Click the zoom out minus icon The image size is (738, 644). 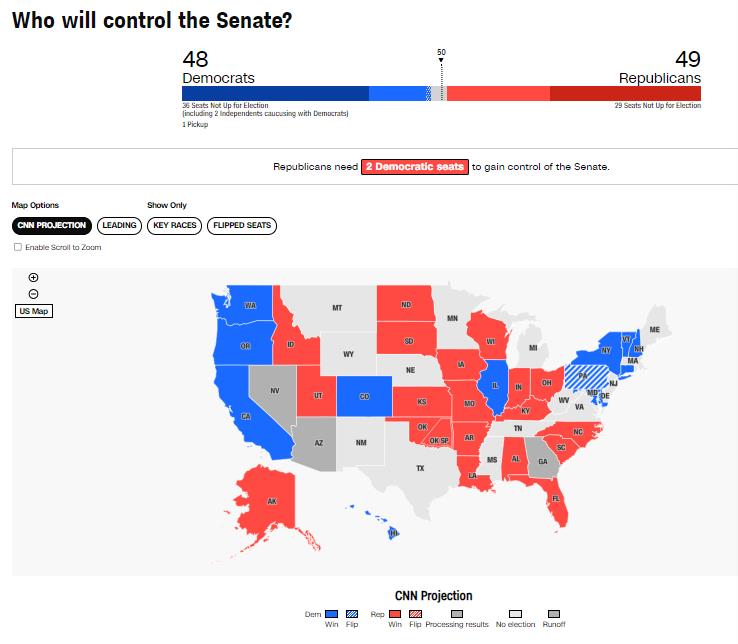pos(33,294)
